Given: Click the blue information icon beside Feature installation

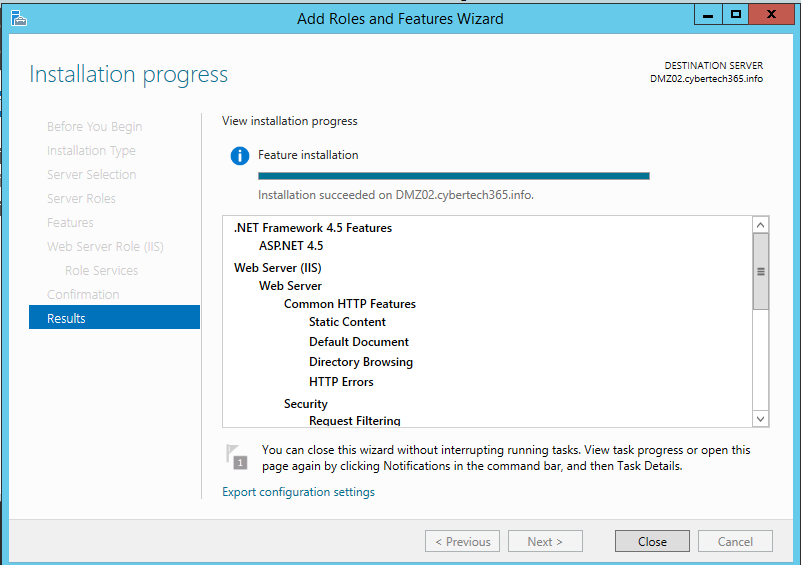Looking at the screenshot, I should coord(240,156).
